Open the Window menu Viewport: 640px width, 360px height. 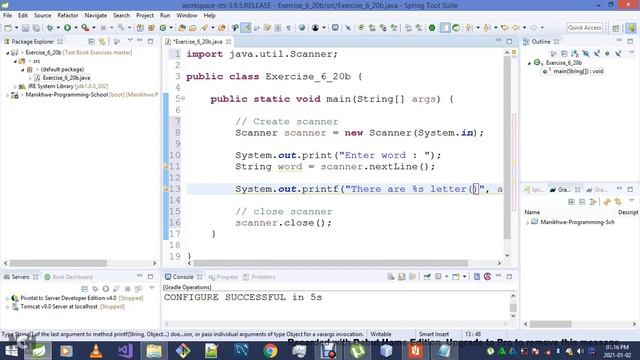pyautogui.click(x=187, y=15)
